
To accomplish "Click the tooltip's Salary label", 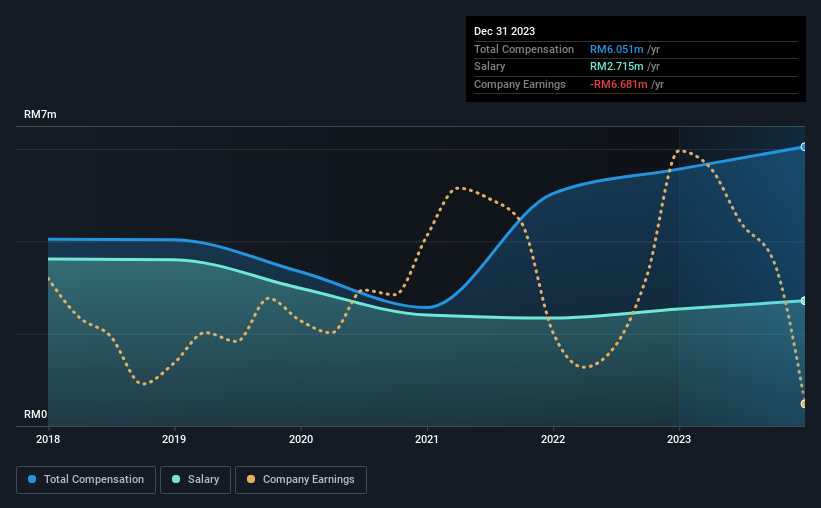I will pyautogui.click(x=490, y=67).
